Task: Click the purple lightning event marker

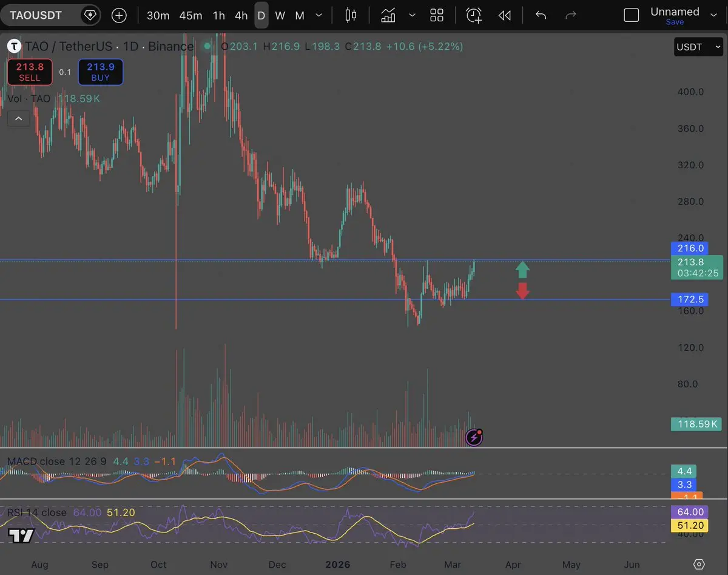Action: [x=474, y=437]
